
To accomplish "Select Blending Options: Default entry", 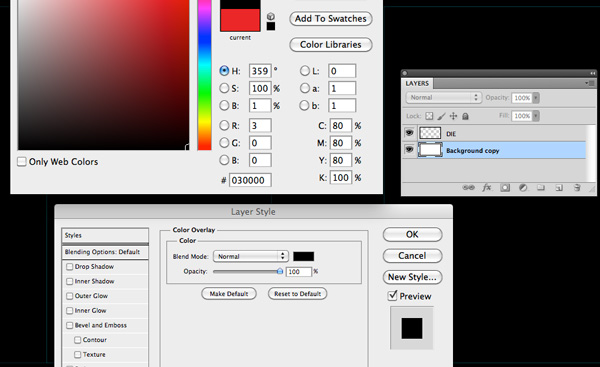I will pyautogui.click(x=105, y=252).
